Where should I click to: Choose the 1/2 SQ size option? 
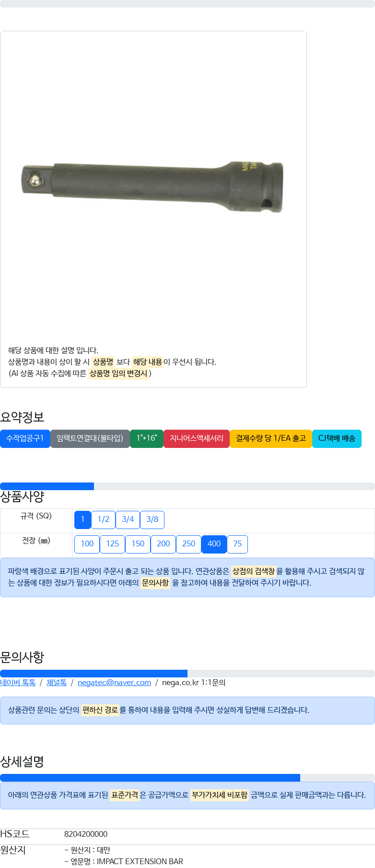coord(104,519)
